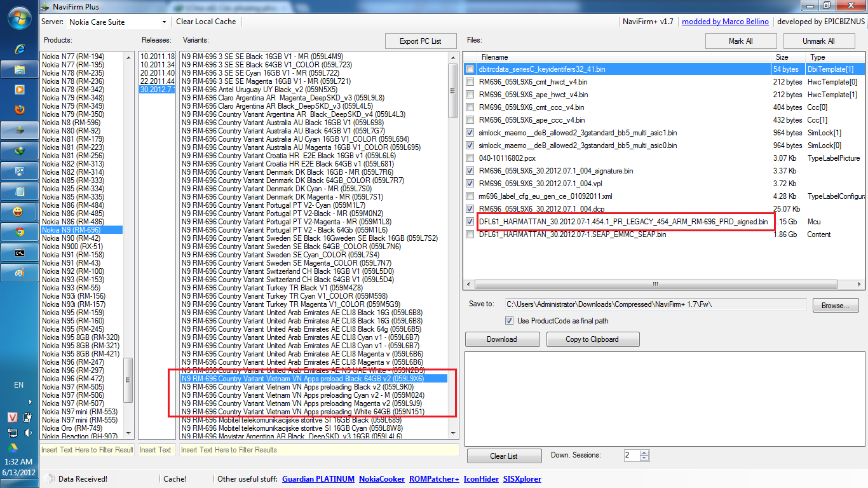Click the Releases filter text box

[156, 450]
